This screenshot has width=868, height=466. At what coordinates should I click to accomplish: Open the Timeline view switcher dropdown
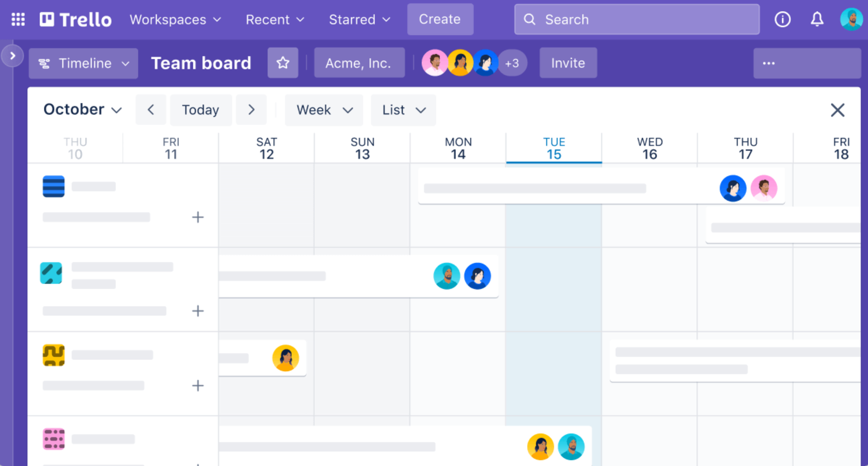pos(84,63)
